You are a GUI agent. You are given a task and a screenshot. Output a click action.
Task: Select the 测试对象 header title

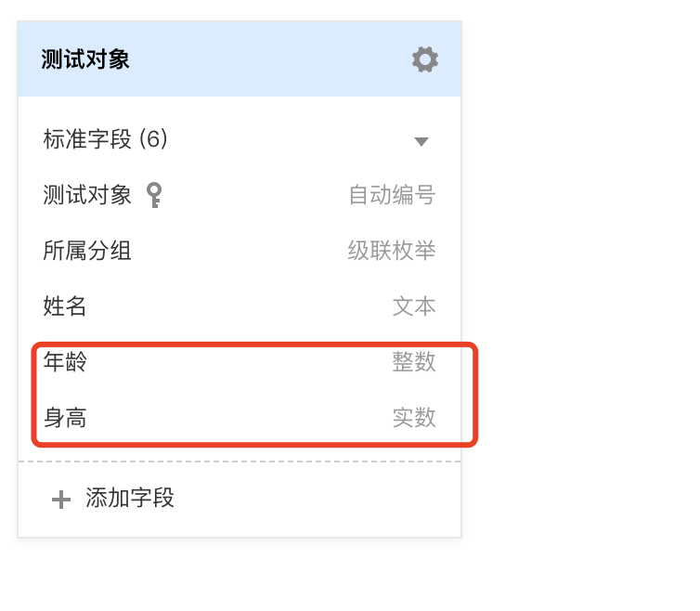coord(85,59)
